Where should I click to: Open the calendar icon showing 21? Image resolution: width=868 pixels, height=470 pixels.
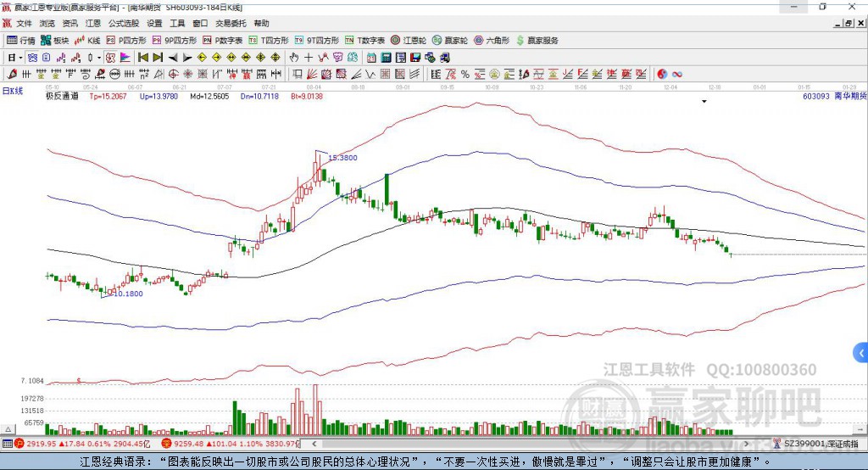(x=371, y=57)
